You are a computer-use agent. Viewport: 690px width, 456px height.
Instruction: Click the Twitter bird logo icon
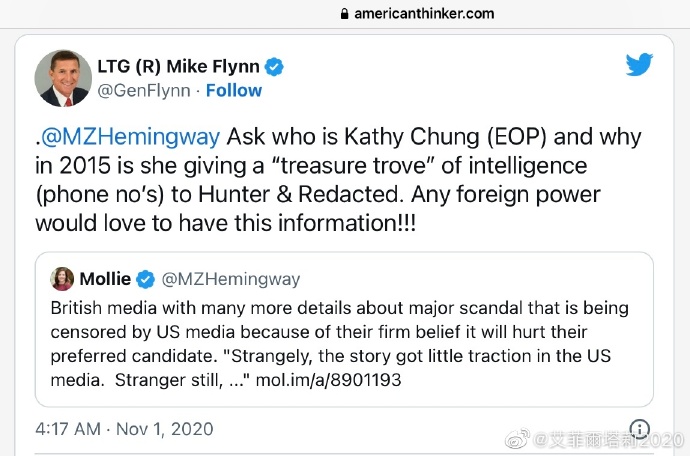pos(640,66)
